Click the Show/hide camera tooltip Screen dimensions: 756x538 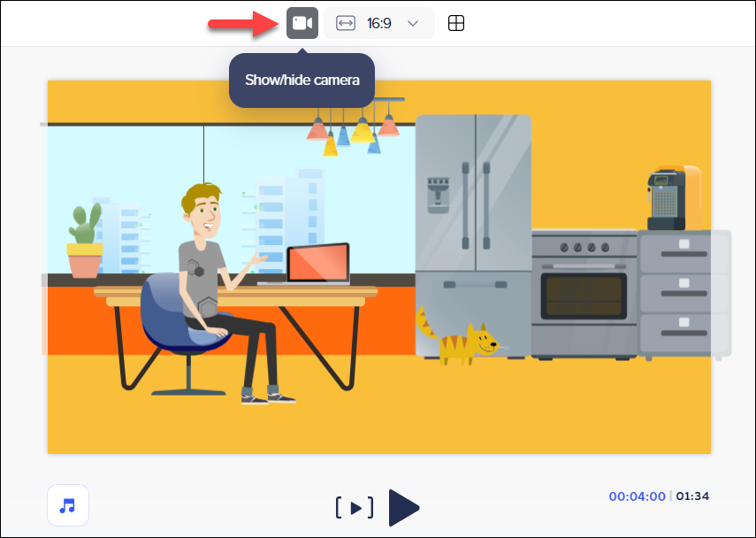point(302,81)
